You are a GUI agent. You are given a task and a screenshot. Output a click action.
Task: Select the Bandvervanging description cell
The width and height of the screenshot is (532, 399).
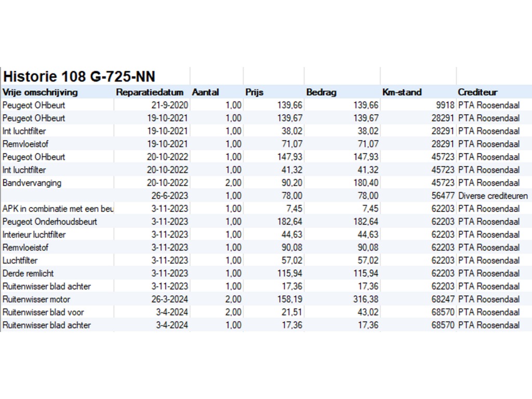pyautogui.click(x=32, y=183)
